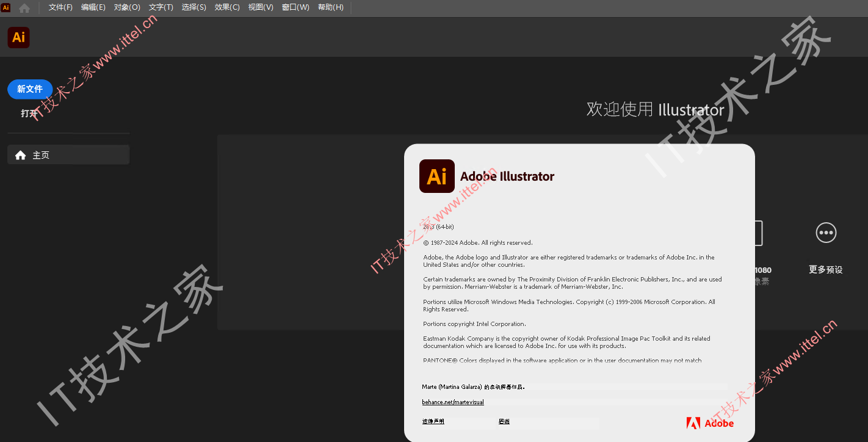The width and height of the screenshot is (868, 442).
Task: Click the Ai logo in the About dialog
Action: 437,176
